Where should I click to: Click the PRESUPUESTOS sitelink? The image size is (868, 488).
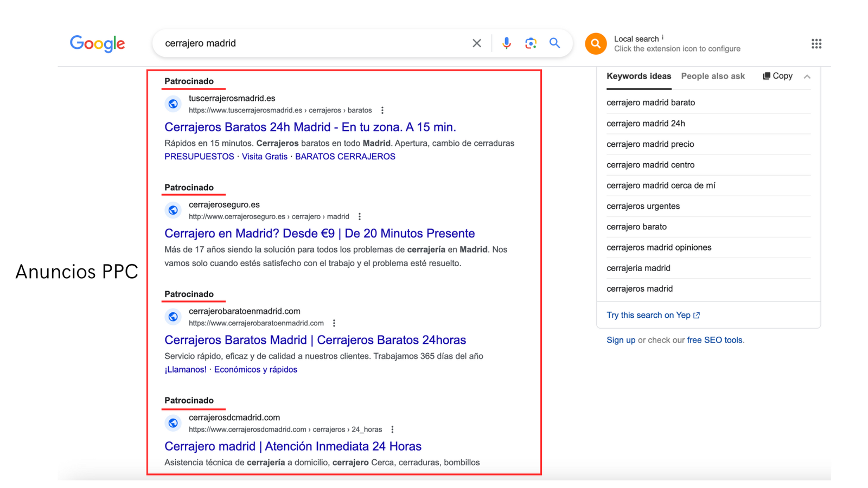[199, 157]
